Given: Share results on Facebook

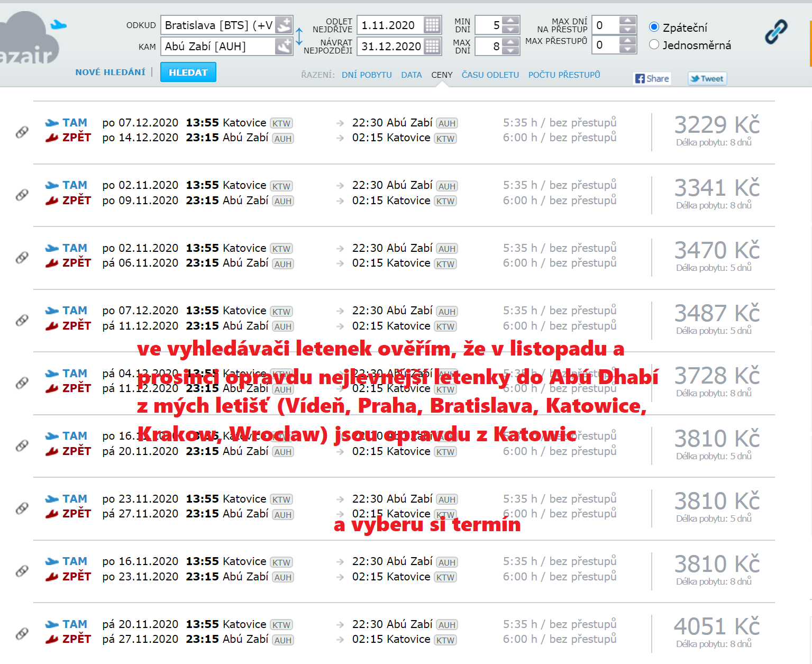Looking at the screenshot, I should (x=652, y=79).
